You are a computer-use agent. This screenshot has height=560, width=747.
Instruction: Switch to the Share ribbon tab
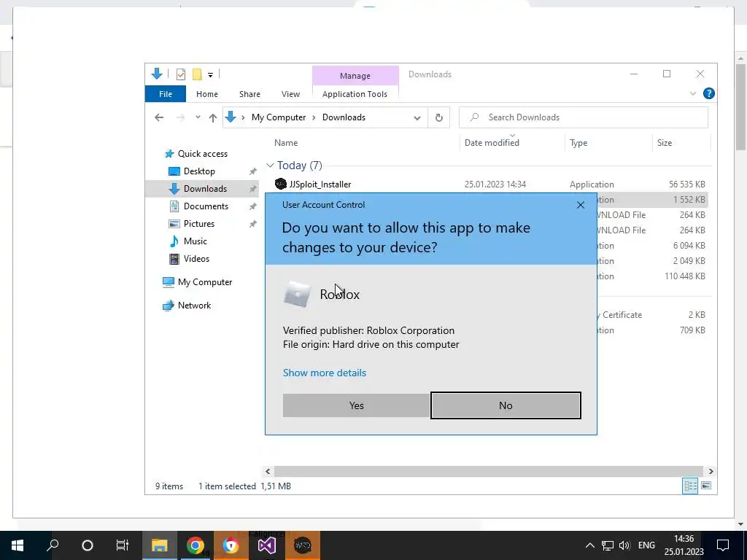[249, 94]
